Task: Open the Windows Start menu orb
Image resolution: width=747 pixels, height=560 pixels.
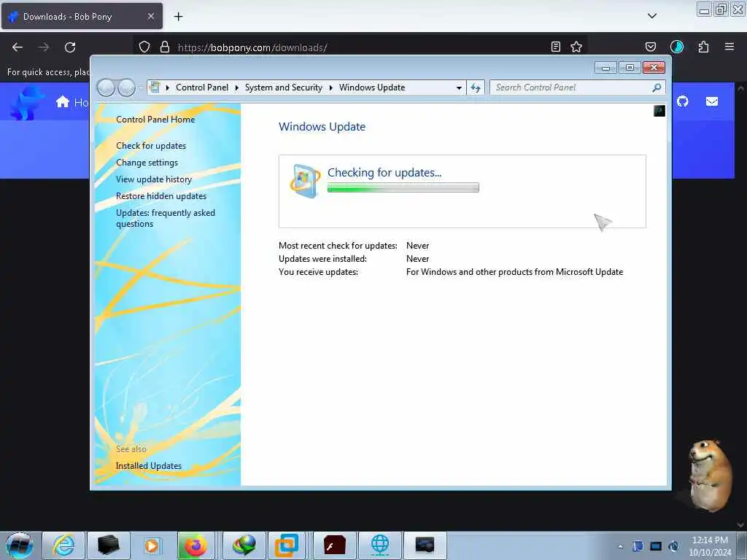Action: pos(19,545)
